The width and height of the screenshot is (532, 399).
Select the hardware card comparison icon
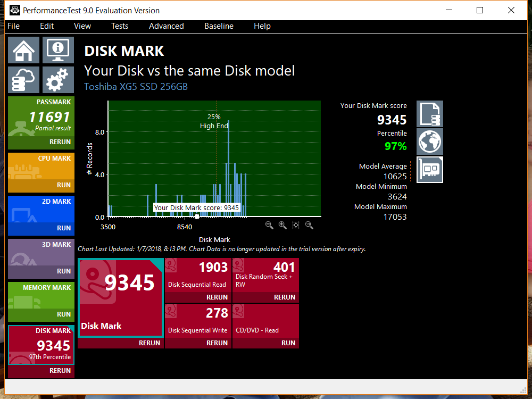pyautogui.click(x=429, y=170)
